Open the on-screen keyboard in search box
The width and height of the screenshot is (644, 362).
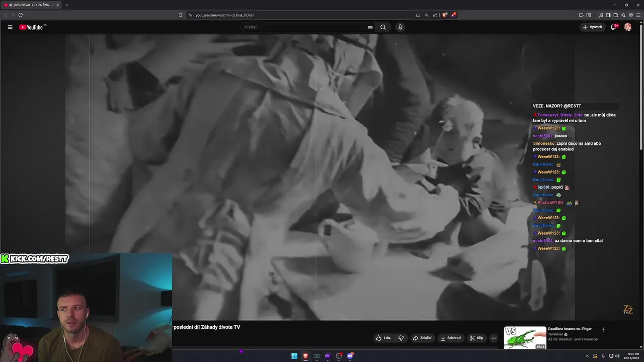point(370,27)
